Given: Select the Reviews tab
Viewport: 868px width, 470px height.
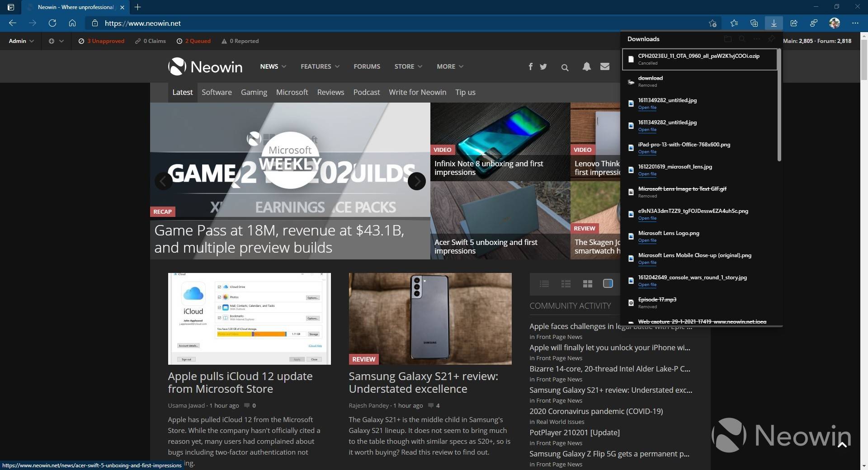Looking at the screenshot, I should pyautogui.click(x=330, y=92).
